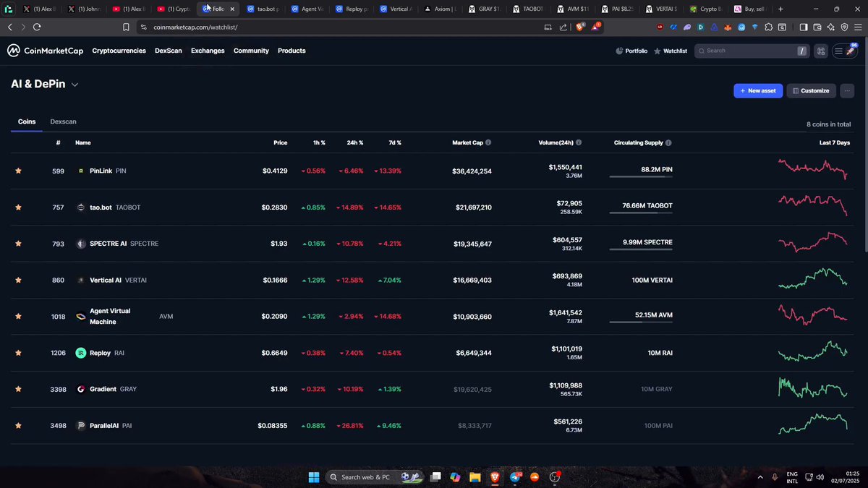The image size is (868, 488).
Task: Reload the page with refresh icon
Action: 37,27
